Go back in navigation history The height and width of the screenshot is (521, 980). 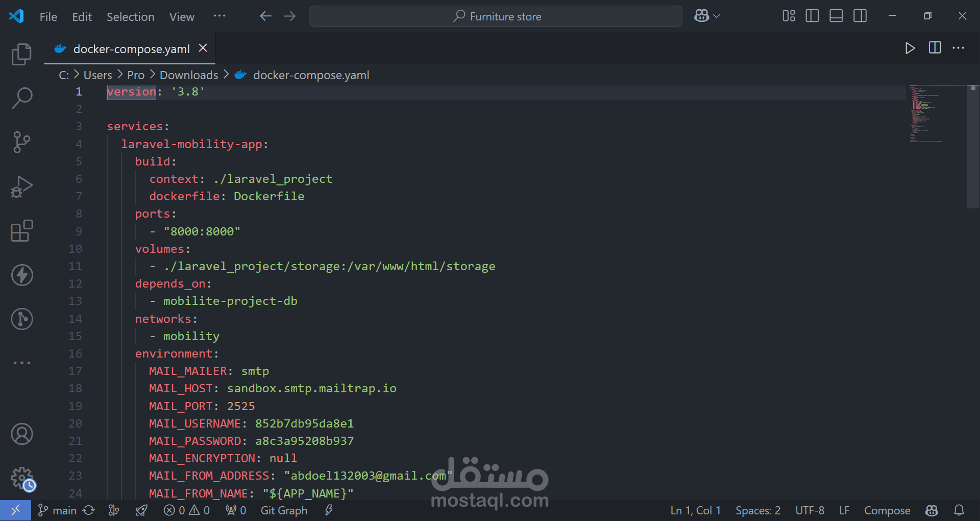265,16
